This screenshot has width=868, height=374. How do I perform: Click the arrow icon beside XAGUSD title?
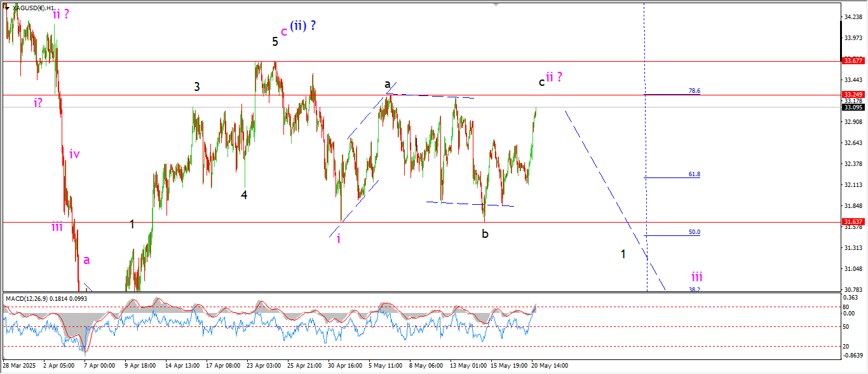[x=6, y=7]
